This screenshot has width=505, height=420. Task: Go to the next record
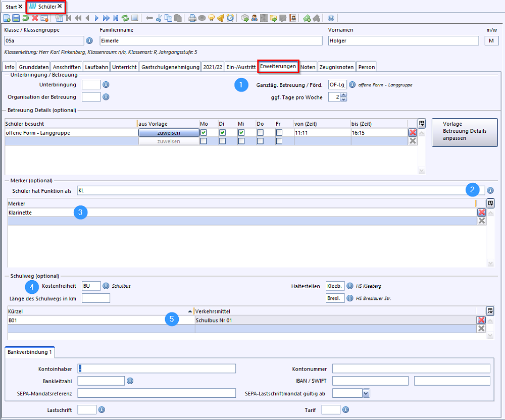pyautogui.click(x=96, y=18)
